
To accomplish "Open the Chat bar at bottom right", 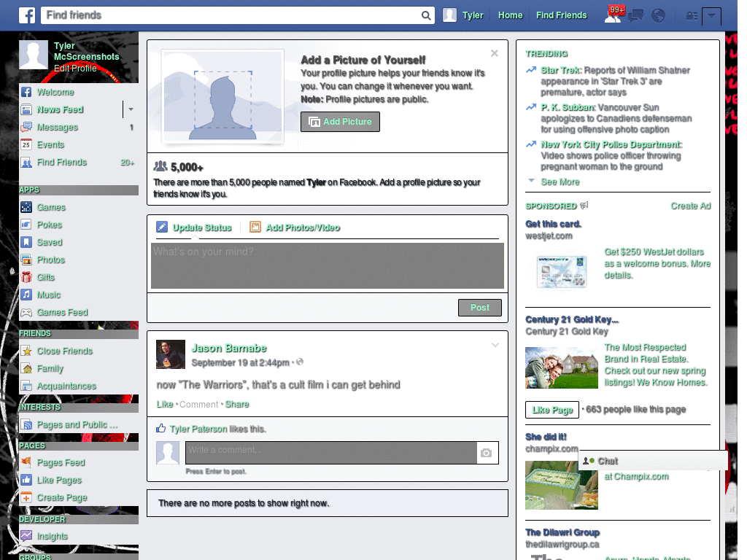I will (608, 460).
